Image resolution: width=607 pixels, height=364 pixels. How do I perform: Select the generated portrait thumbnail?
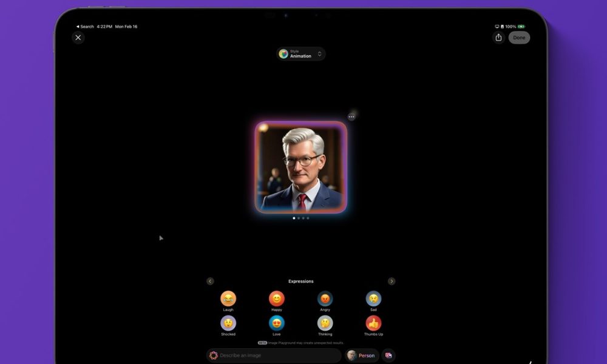click(301, 167)
